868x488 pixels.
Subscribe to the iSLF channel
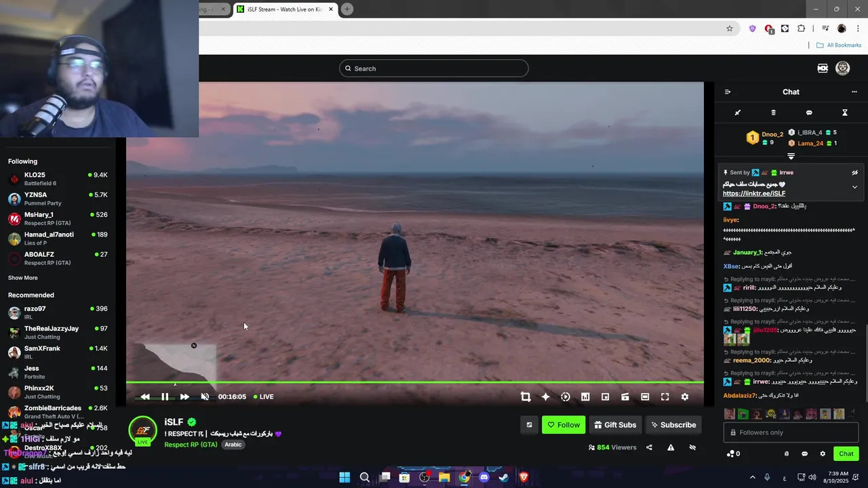click(673, 425)
